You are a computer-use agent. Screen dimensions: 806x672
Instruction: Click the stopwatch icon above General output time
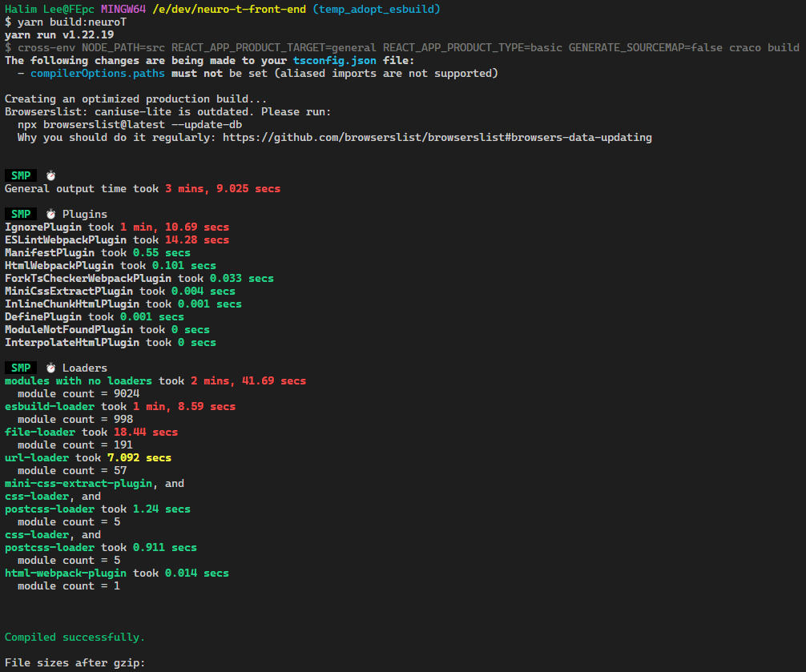[50, 175]
